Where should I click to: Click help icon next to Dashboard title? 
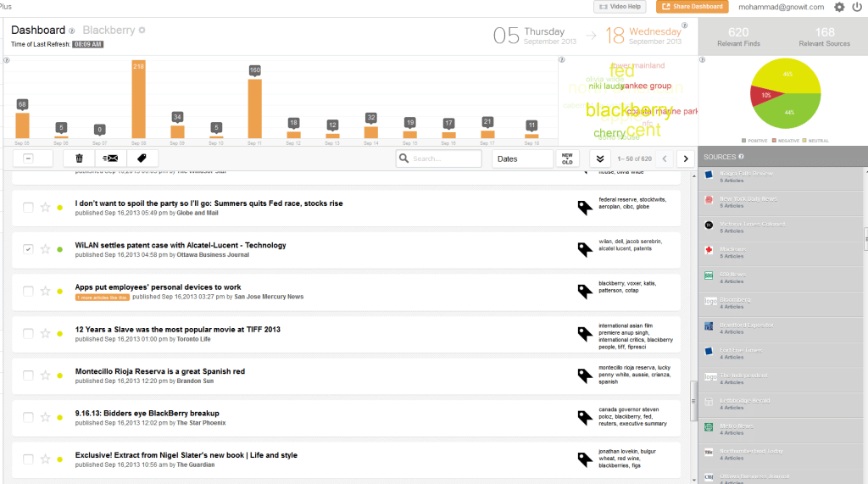coord(71,31)
